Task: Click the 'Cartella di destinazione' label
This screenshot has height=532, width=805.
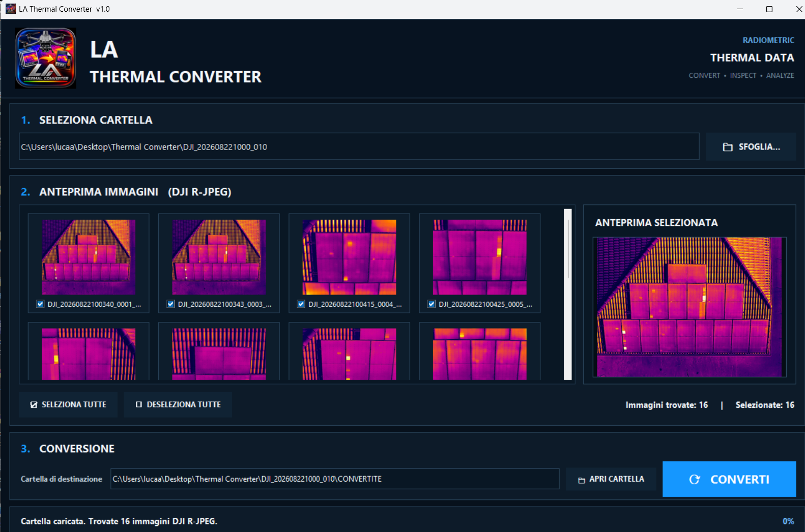Action: [x=62, y=479]
